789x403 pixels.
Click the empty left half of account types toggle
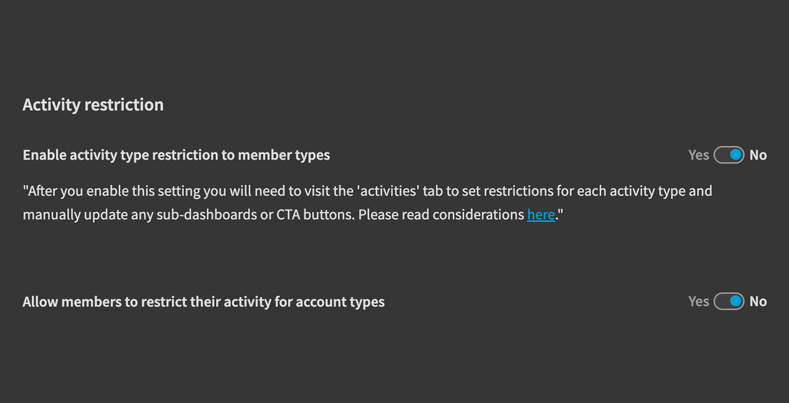721,301
